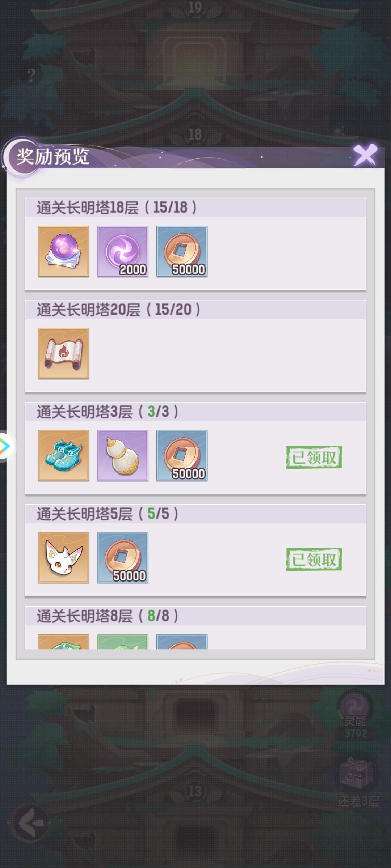The image size is (391, 868).
Task: Tap the 50000 coin in the 3层 row
Action: [x=182, y=456]
